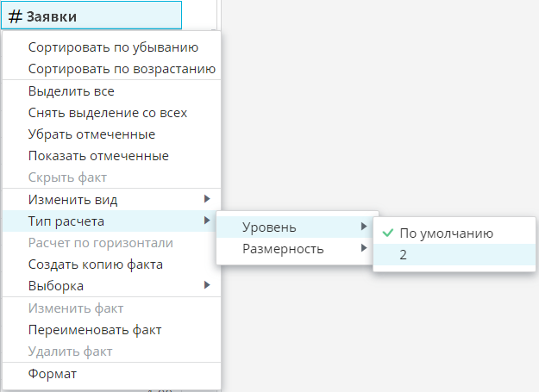Select Переименовать факт item
Image resolution: width=539 pixels, height=392 pixels.
95,330
